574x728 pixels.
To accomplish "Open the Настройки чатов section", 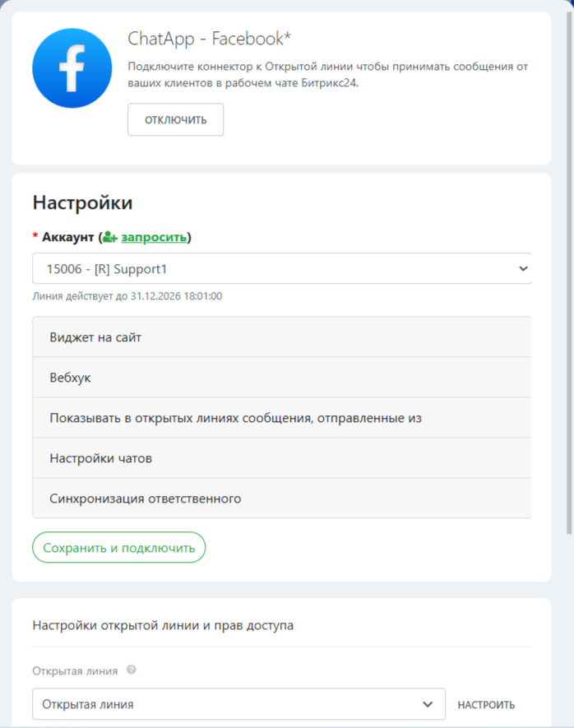I will (x=281, y=458).
